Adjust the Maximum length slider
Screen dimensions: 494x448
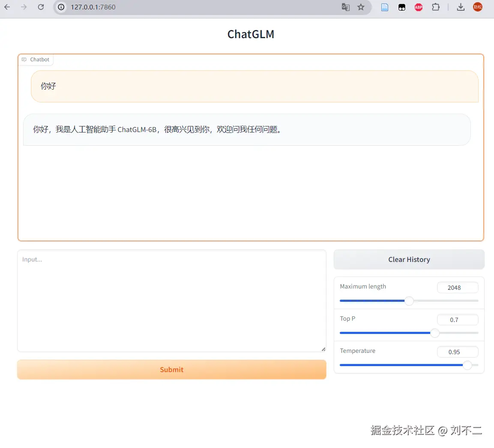[x=409, y=301]
